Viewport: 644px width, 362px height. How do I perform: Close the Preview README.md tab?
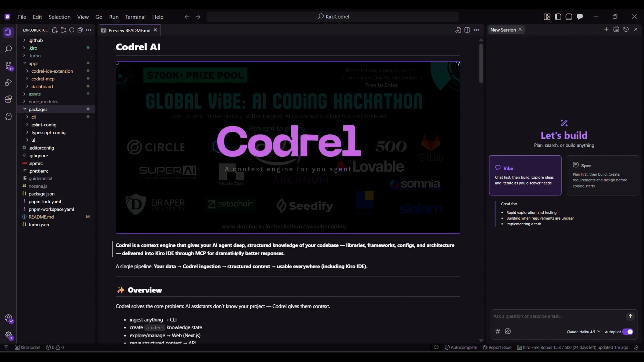(x=155, y=30)
